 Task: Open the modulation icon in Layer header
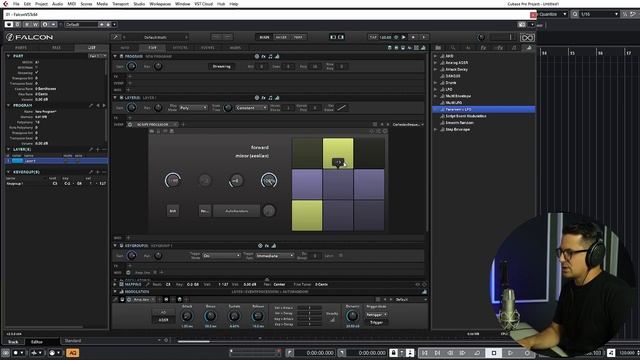tap(277, 98)
